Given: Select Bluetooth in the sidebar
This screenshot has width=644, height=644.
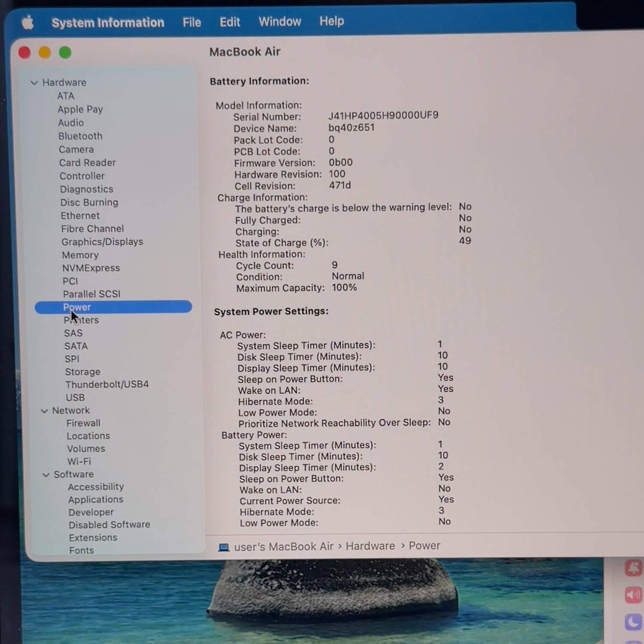Looking at the screenshot, I should pyautogui.click(x=80, y=136).
